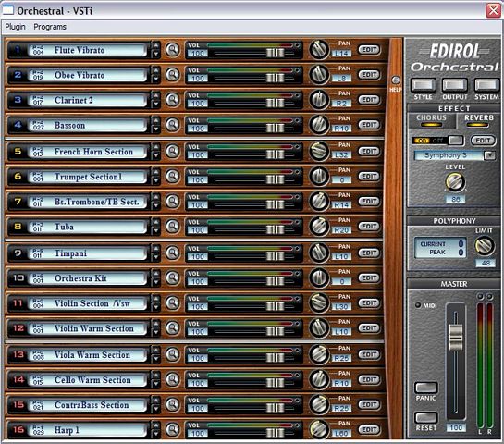This screenshot has height=444, width=504.
Task: Click the pan knob for French Horn Section
Action: point(319,151)
